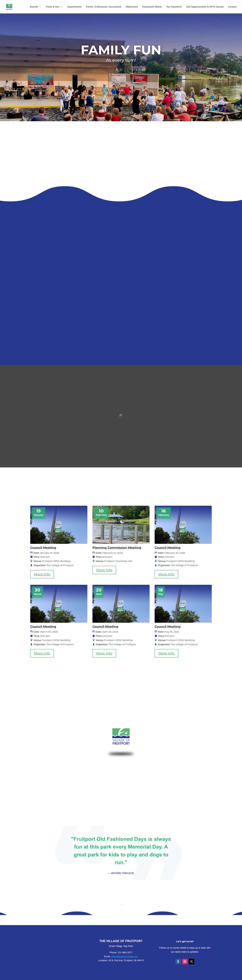Click the organizer person icon on May 18 event
The image size is (242, 980).
pos(156,644)
